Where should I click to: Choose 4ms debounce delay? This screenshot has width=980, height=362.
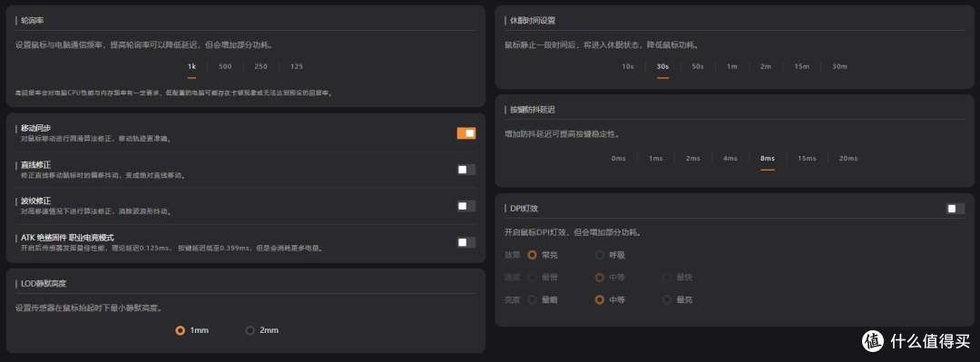pyautogui.click(x=730, y=158)
